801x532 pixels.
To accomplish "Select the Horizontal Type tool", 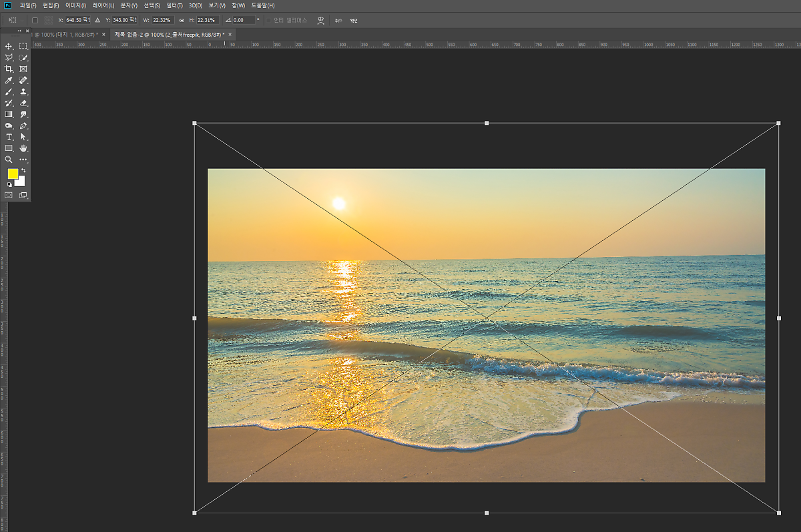I will tap(9, 137).
